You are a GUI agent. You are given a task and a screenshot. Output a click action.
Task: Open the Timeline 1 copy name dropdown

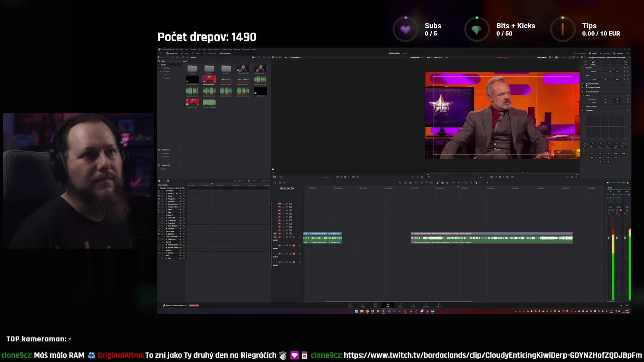coord(503,57)
